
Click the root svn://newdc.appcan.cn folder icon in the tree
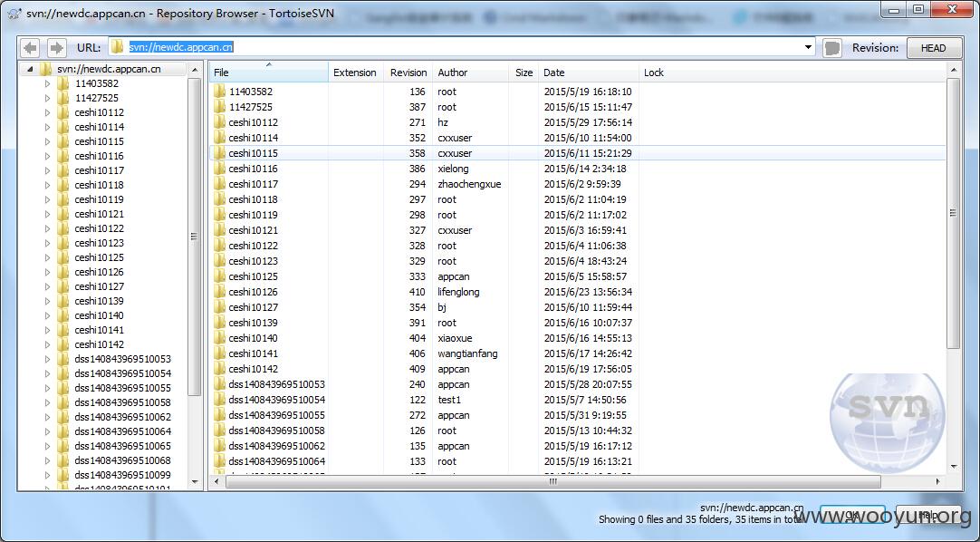click(45, 69)
